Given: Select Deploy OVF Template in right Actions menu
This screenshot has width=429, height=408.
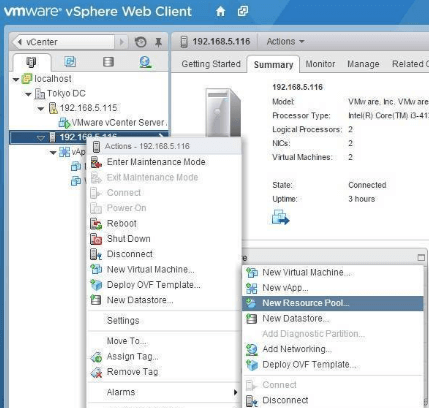Looking at the screenshot, I should pos(333,365).
